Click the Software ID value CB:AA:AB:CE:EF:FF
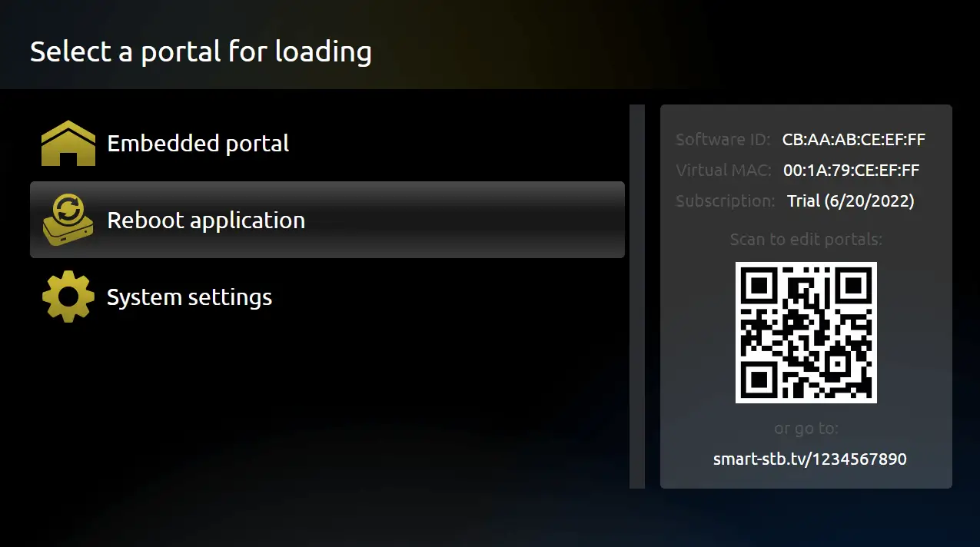 854,140
